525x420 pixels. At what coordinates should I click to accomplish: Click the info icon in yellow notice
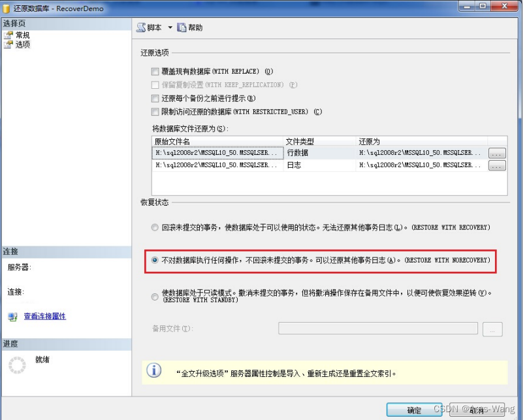[x=154, y=371]
